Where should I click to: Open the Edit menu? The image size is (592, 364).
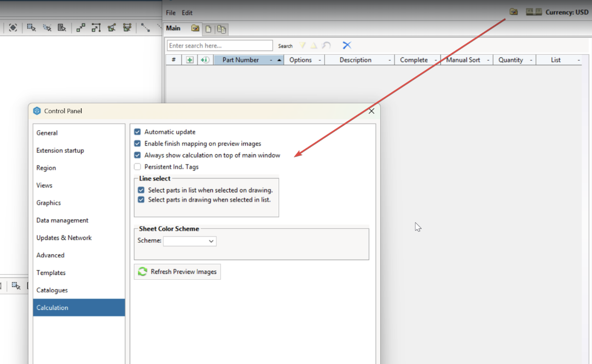187,13
